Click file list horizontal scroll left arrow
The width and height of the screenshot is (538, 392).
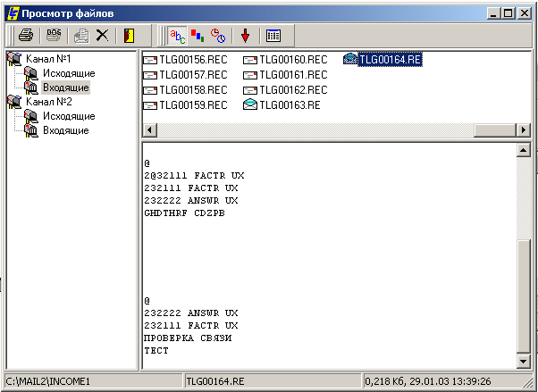point(149,130)
